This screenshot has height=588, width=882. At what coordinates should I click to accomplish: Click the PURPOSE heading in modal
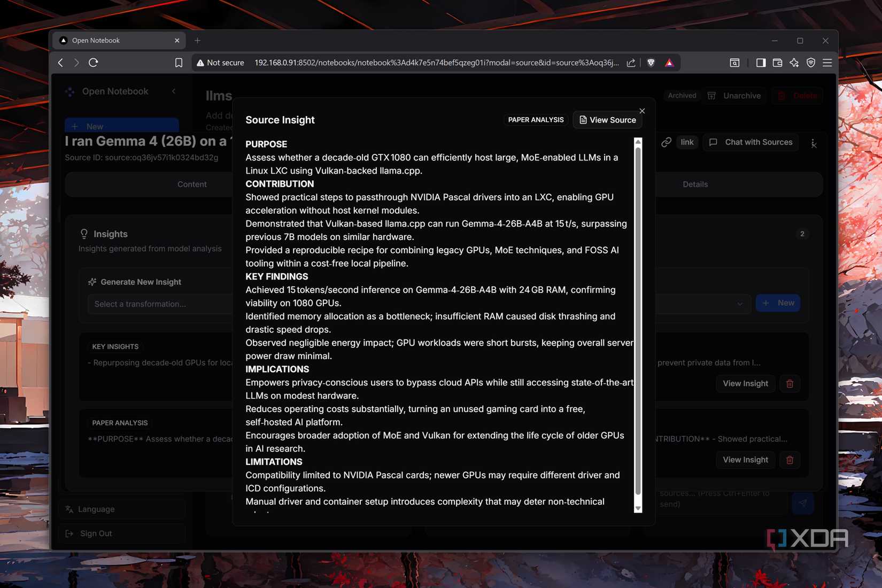pos(266,144)
